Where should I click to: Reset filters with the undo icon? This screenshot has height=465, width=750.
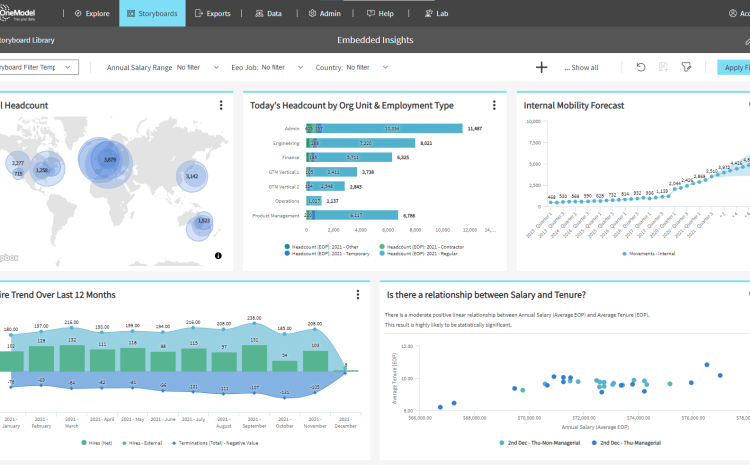click(641, 67)
